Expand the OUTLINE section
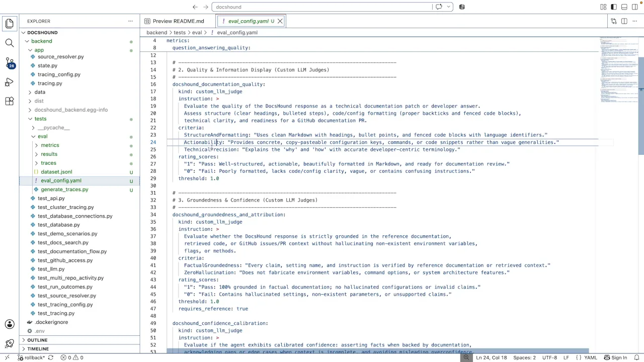Screen dimensions: 644x362 79,340
